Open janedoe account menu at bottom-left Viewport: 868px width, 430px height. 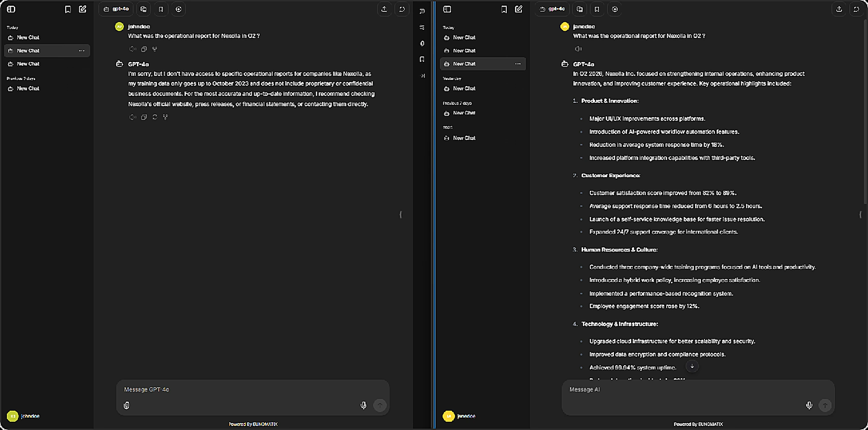(459, 416)
